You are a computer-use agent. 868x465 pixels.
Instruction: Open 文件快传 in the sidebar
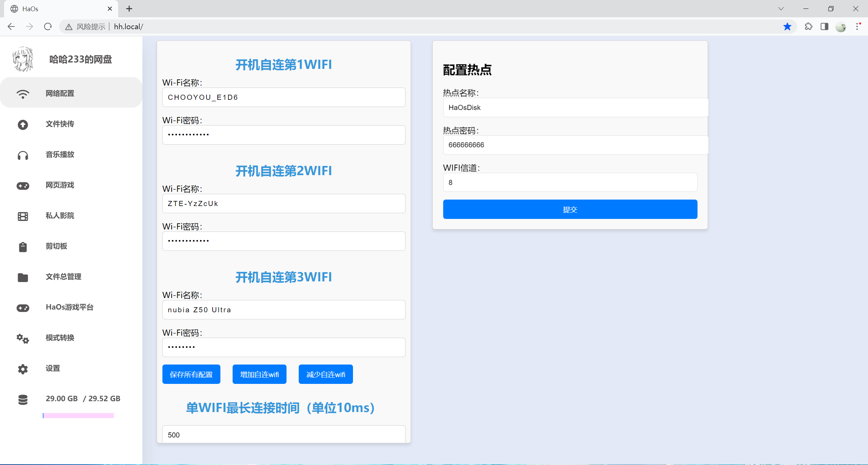71,124
